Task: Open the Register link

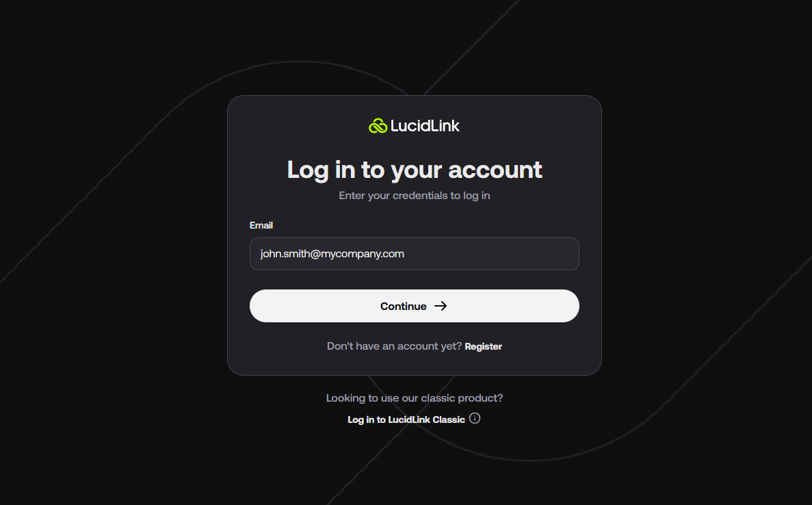Action: coord(483,346)
